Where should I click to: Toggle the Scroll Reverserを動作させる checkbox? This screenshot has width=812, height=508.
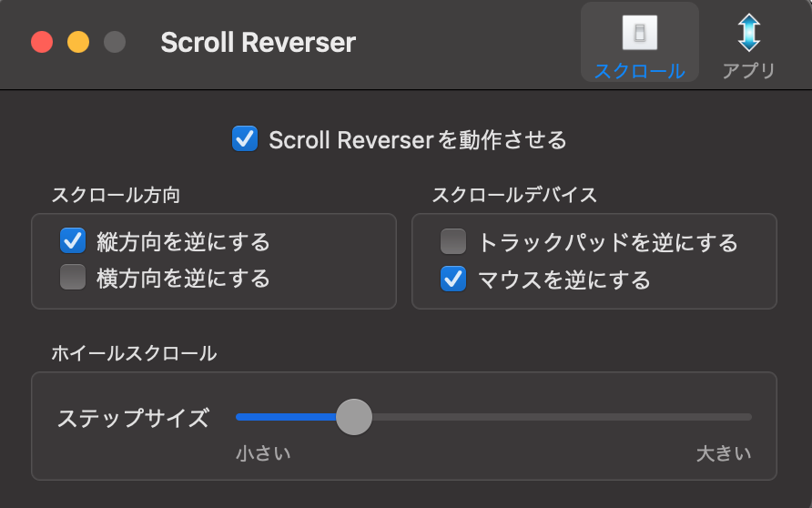pyautogui.click(x=245, y=138)
